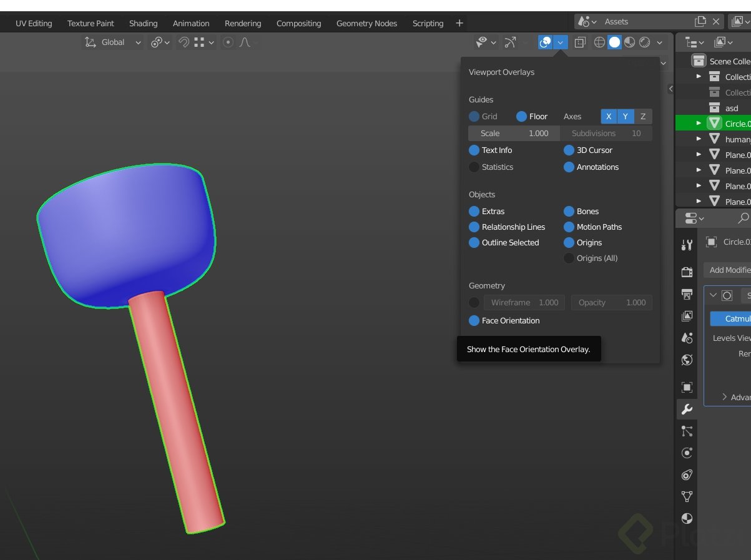751x560 pixels.
Task: Open the pivot point selector
Action: (160, 42)
